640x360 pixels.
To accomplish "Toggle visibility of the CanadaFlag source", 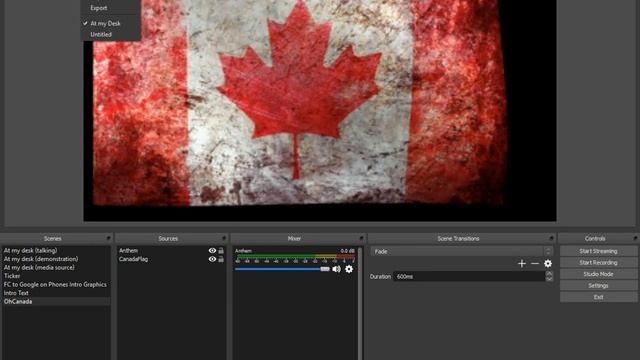I will [212, 259].
